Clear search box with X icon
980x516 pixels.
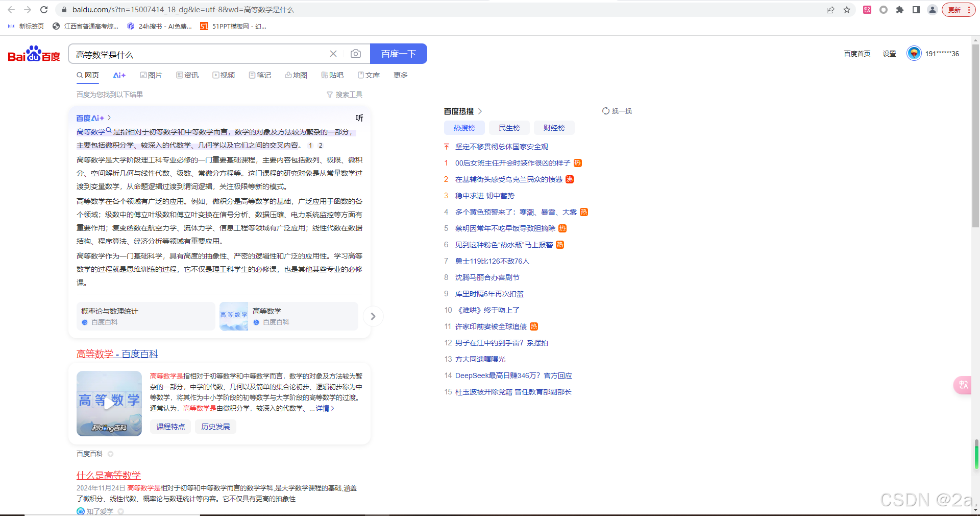point(333,54)
